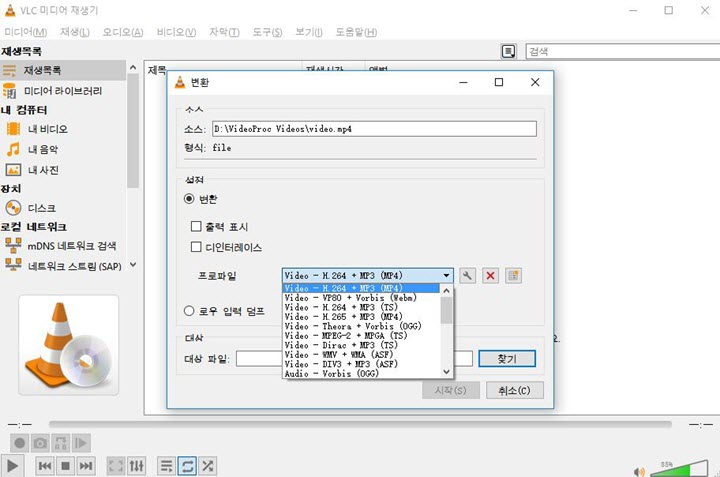Select 재생목록 in sidebar
Screen dimensions: 720x477
[x=63, y=70]
